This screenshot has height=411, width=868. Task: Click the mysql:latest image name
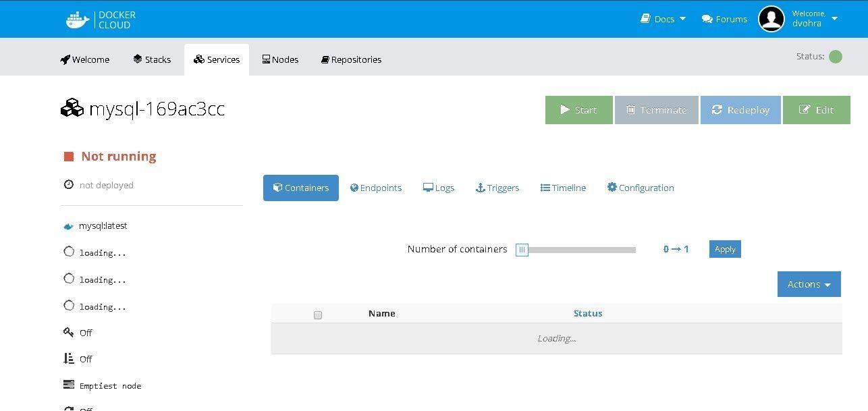pos(103,226)
